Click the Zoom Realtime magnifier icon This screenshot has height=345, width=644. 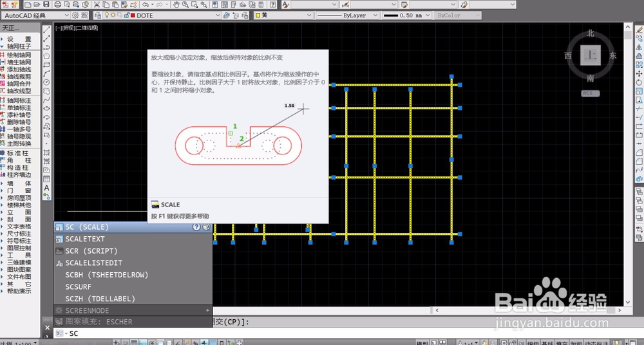click(185, 5)
